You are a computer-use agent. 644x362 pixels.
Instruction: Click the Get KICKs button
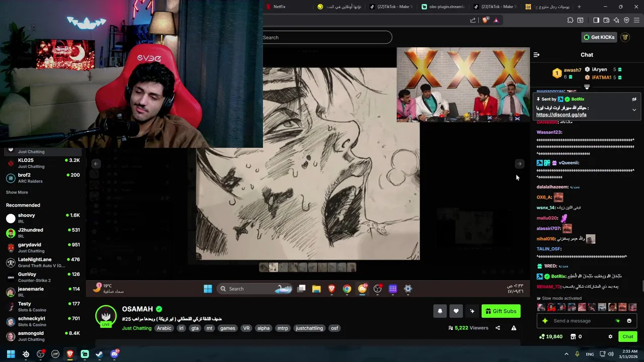click(x=599, y=37)
